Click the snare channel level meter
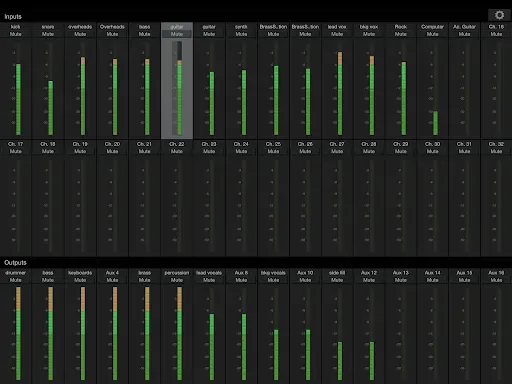The width and height of the screenshot is (512, 384). [50, 88]
